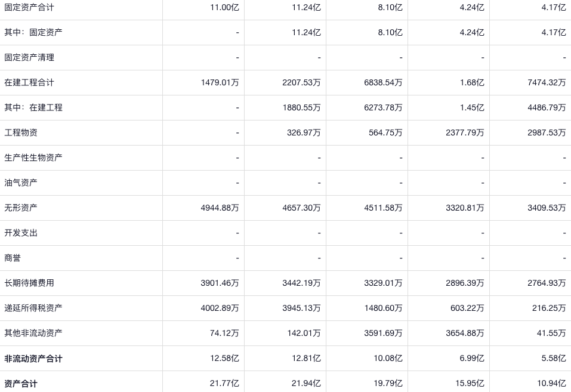
Task: Click the 4944.88万 intangible assets cell
Action: click(x=220, y=208)
